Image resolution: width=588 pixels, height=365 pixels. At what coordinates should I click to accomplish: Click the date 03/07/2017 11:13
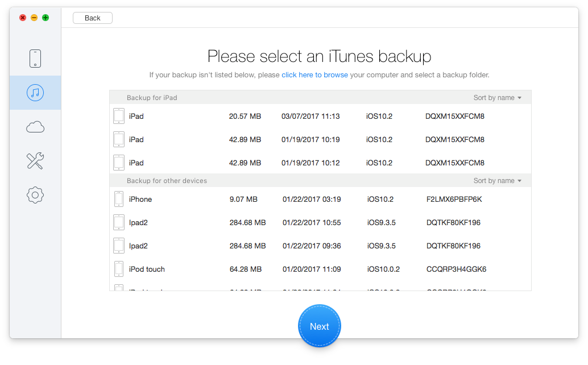pos(310,116)
